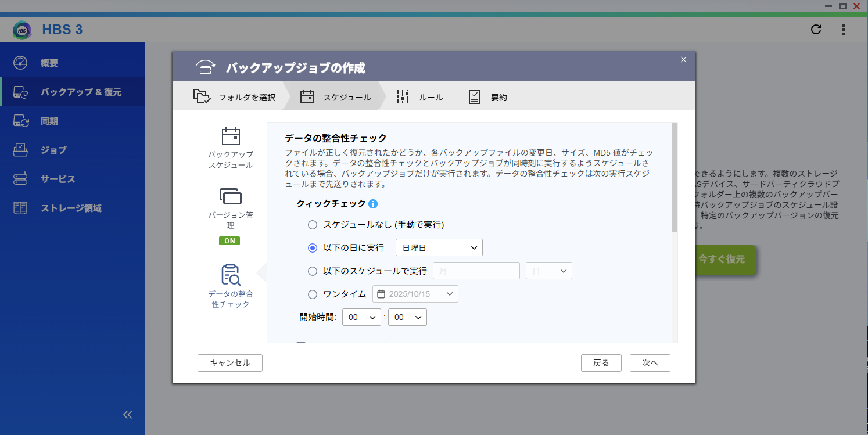Collapse the sidebar with the double-chevron icon

click(x=128, y=415)
